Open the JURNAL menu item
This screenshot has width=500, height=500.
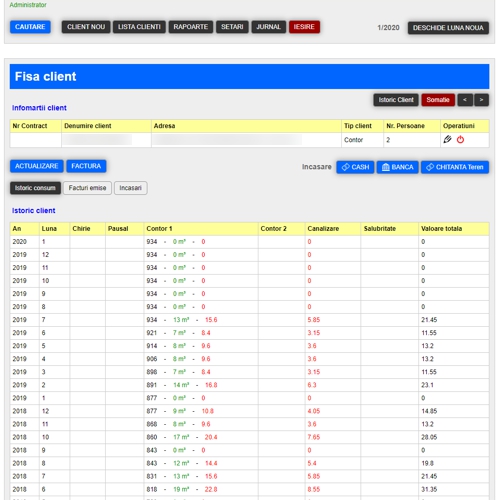[x=269, y=27]
